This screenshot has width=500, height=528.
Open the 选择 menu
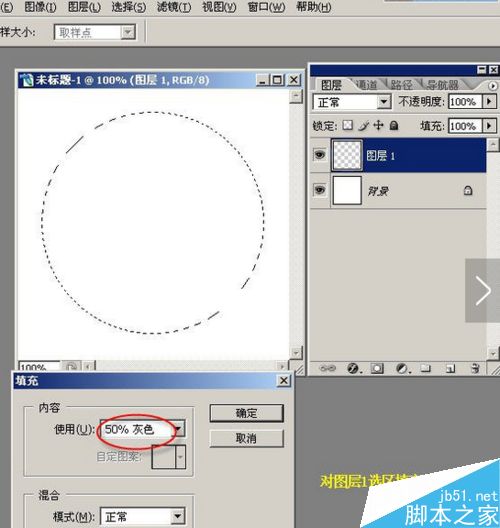[129, 7]
